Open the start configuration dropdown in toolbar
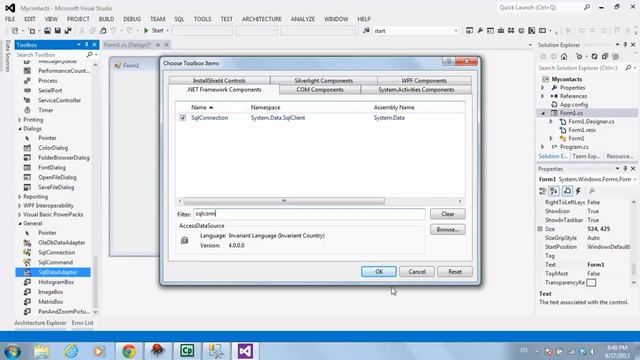 (x=456, y=31)
